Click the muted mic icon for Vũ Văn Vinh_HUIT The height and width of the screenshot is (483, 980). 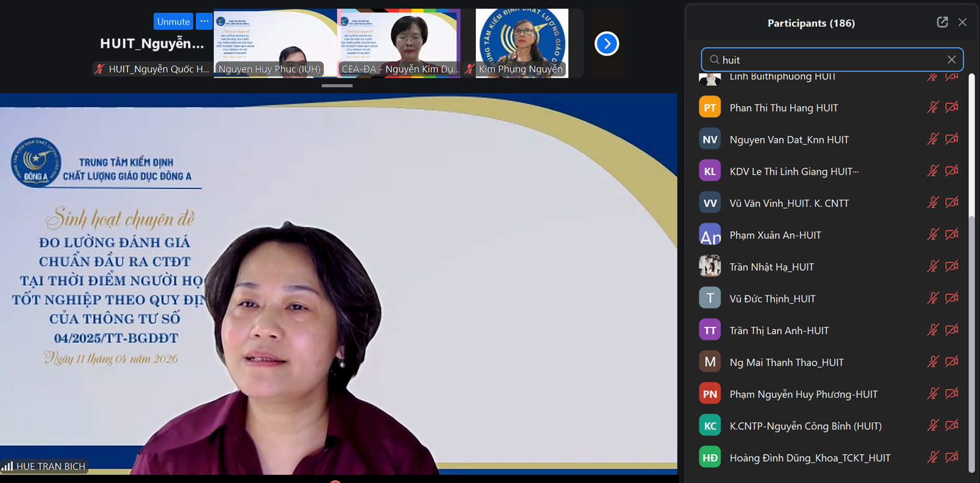point(932,203)
